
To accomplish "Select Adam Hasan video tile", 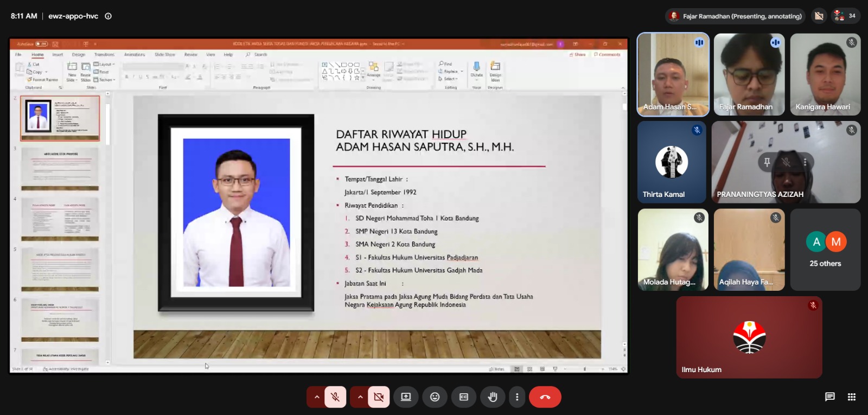I will (673, 74).
